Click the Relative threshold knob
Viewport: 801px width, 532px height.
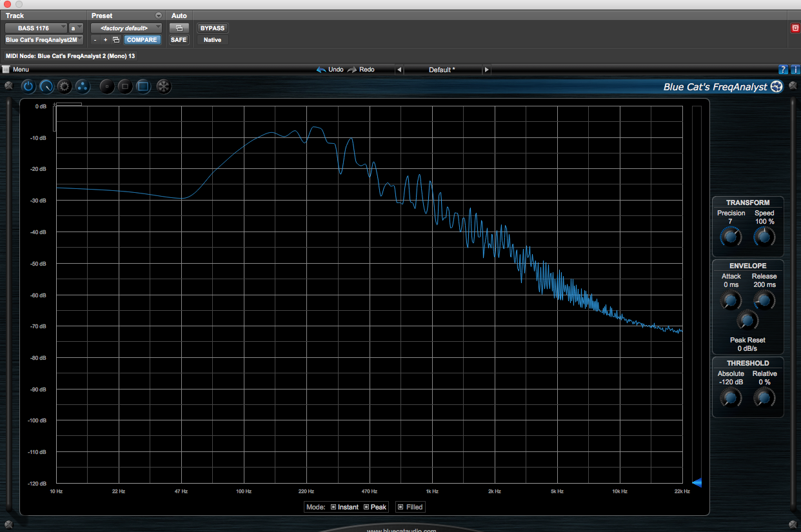click(764, 397)
